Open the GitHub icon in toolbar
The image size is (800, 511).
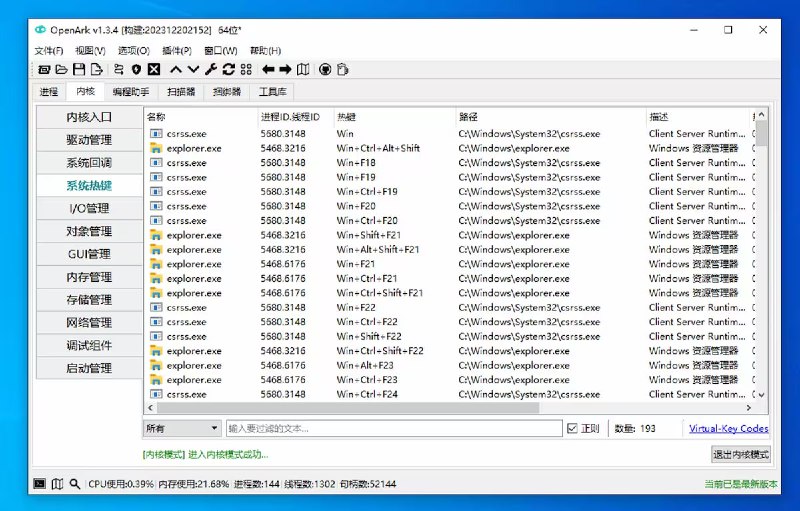(325, 69)
